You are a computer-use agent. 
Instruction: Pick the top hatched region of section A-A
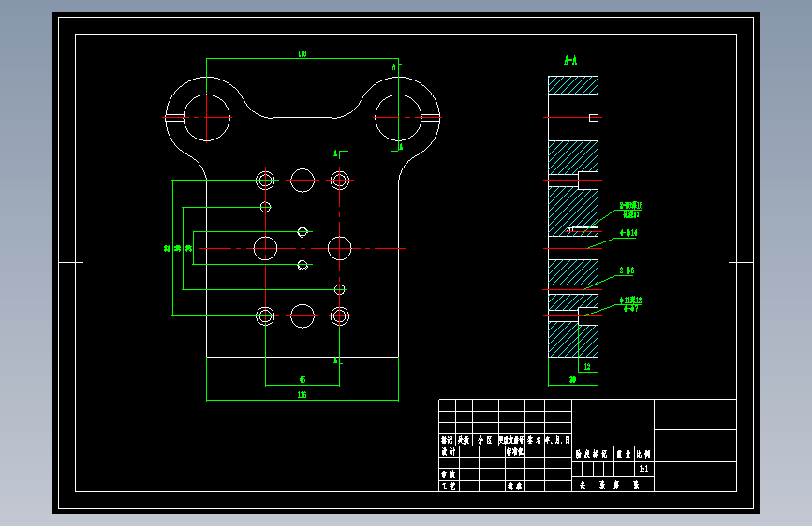pos(573,85)
